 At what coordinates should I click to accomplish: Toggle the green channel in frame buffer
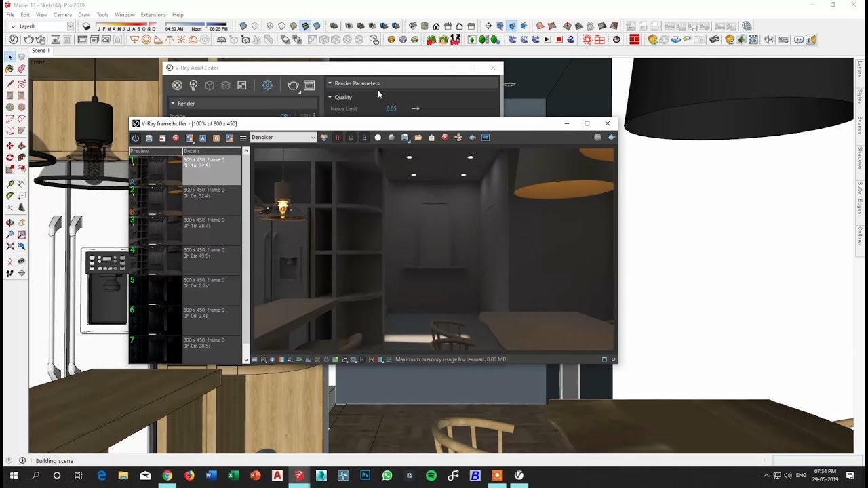351,138
